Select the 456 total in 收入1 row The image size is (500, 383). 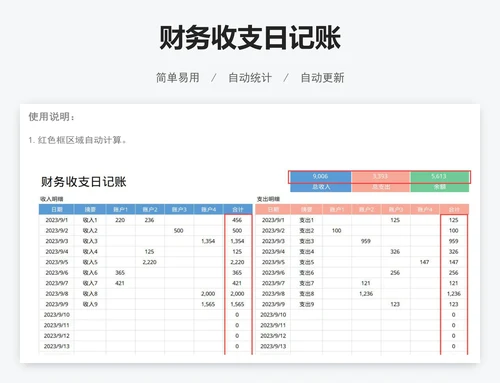pos(237,220)
